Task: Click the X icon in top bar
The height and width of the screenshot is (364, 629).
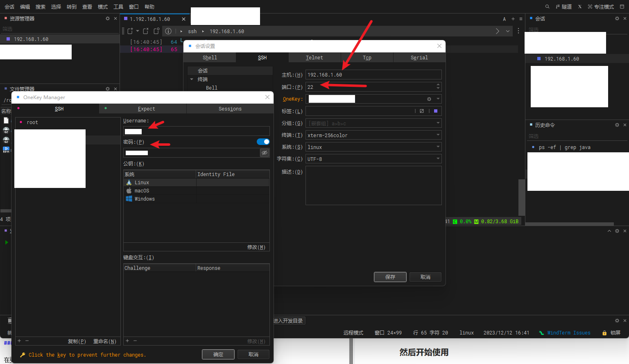Action: [580, 7]
